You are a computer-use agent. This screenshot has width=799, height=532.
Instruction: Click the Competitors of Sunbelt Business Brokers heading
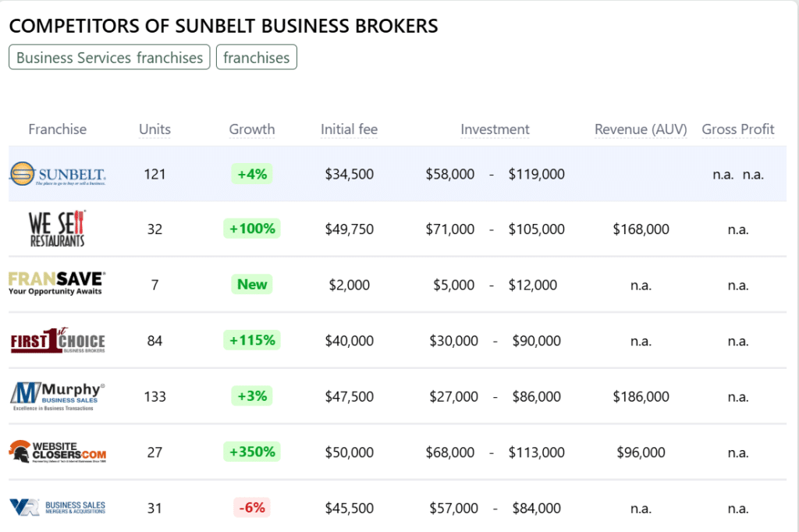click(223, 26)
